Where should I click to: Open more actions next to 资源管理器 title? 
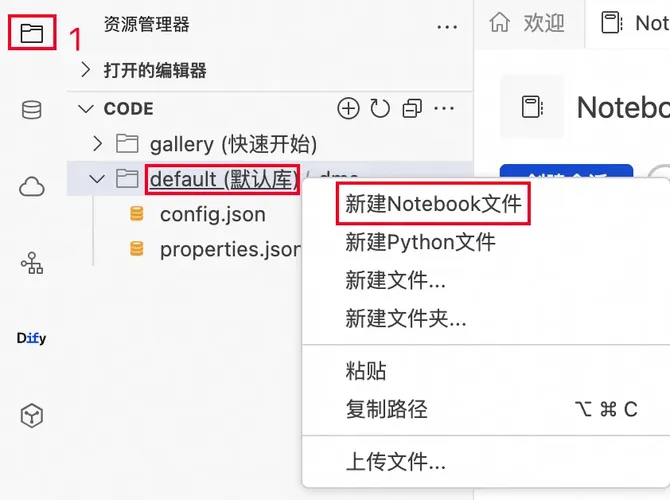[445, 25]
